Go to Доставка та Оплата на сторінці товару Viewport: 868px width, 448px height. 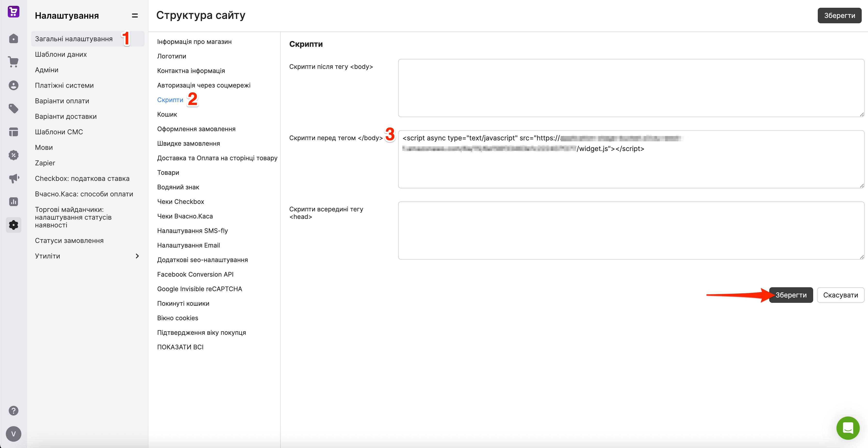(x=217, y=158)
